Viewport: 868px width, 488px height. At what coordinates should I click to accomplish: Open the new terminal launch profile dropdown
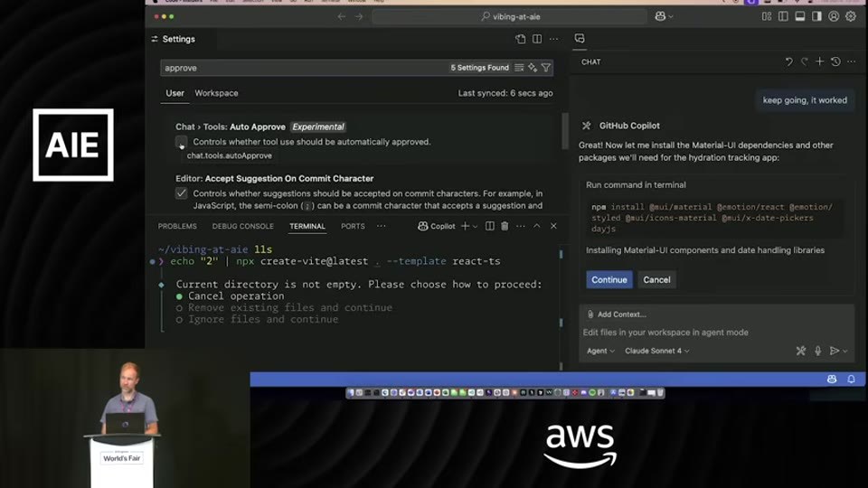coord(475,226)
